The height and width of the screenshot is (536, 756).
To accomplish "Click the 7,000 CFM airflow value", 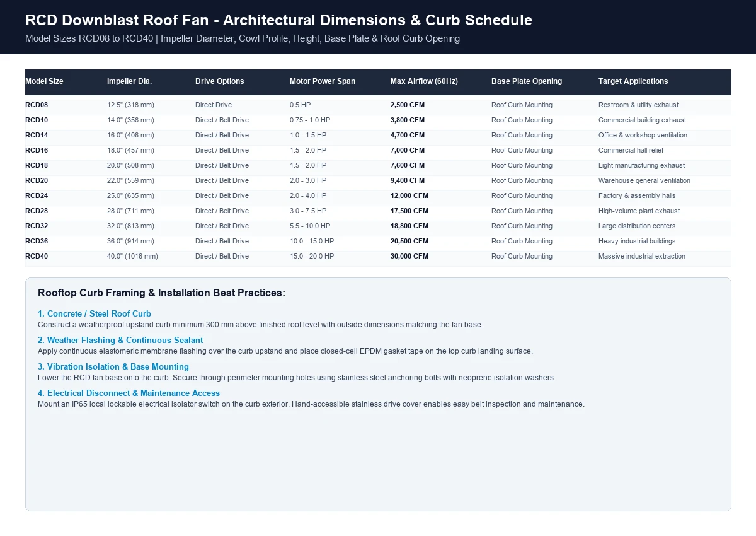I will tap(408, 150).
